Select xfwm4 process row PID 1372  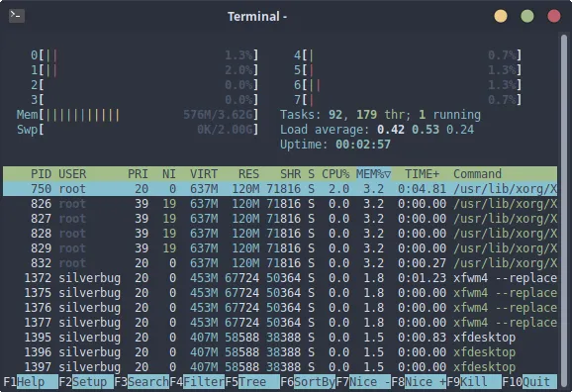[x=280, y=278]
